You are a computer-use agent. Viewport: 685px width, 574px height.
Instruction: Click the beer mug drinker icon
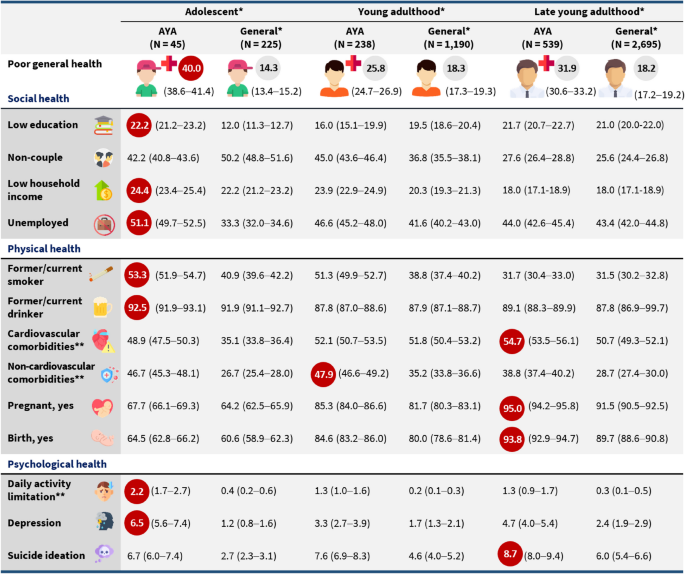(x=102, y=307)
